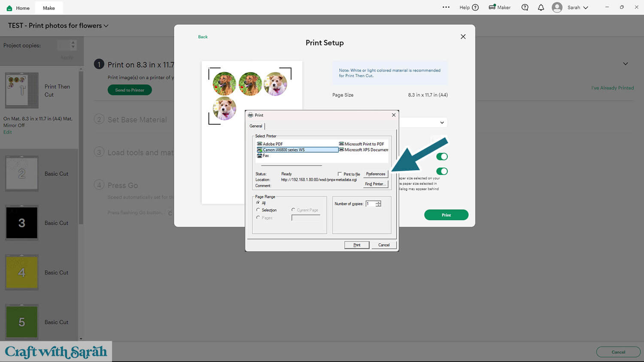Click the Find Printer button

(376, 184)
